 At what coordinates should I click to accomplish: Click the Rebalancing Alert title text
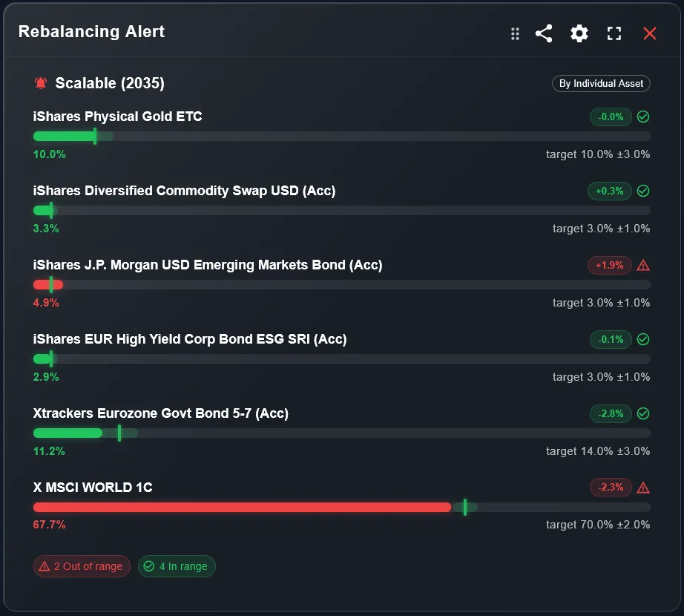[91, 32]
